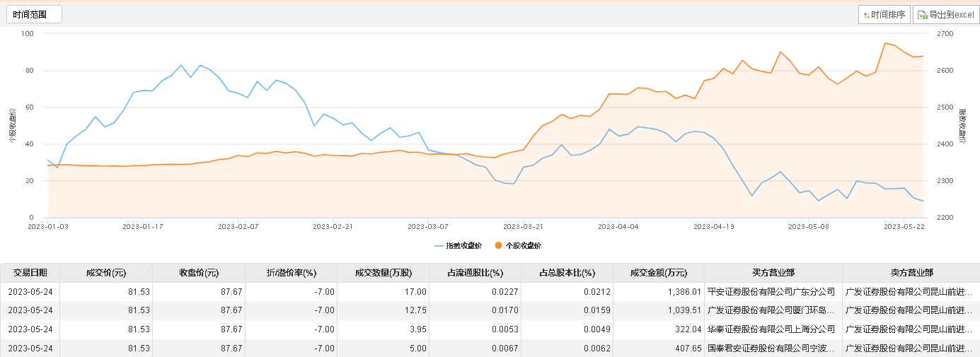
Task: Click the 收盘价(元) column header
Action: (x=199, y=273)
